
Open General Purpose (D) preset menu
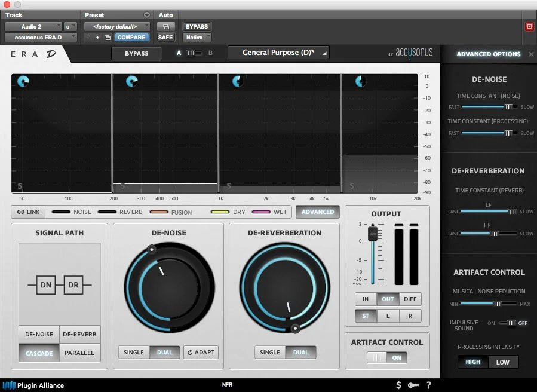pos(278,53)
